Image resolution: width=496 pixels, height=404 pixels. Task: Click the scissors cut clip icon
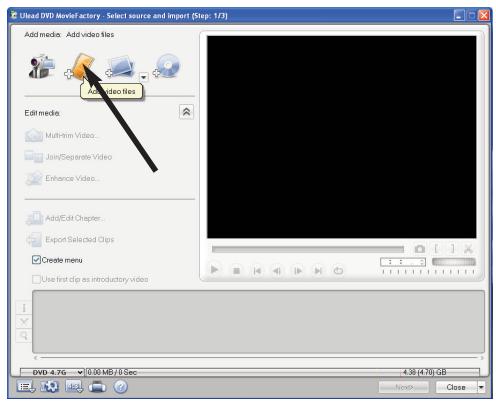pyautogui.click(x=468, y=248)
